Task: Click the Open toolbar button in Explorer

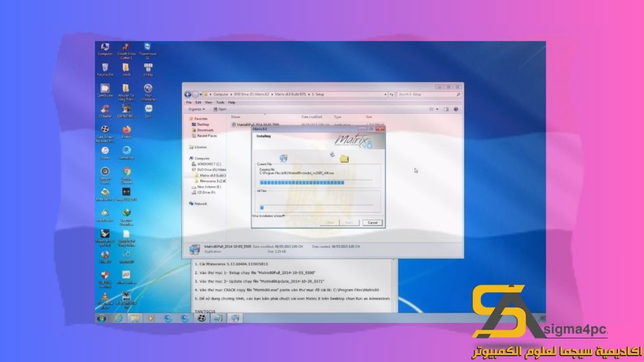Action: click(220, 109)
